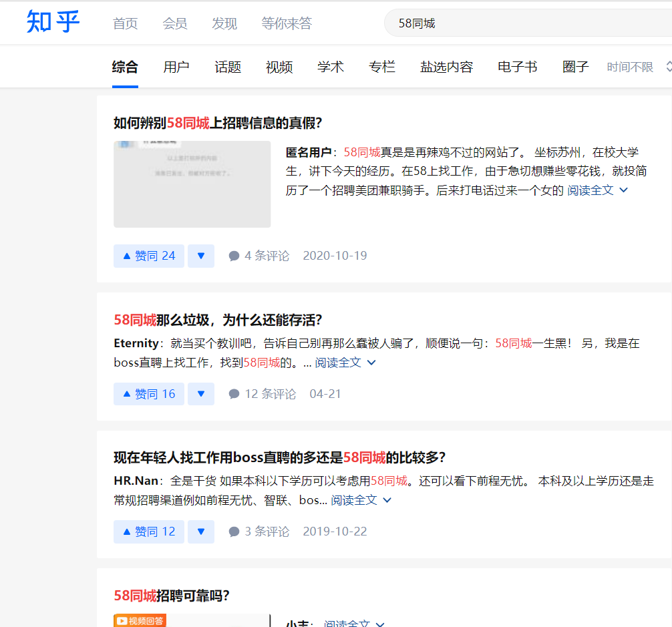
Task: Click the author name 匿名用户
Action: (x=309, y=152)
